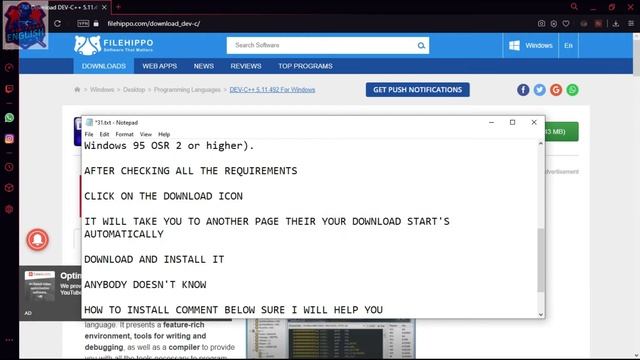
Task: Click the red notification bell icon
Action: click(x=38, y=240)
